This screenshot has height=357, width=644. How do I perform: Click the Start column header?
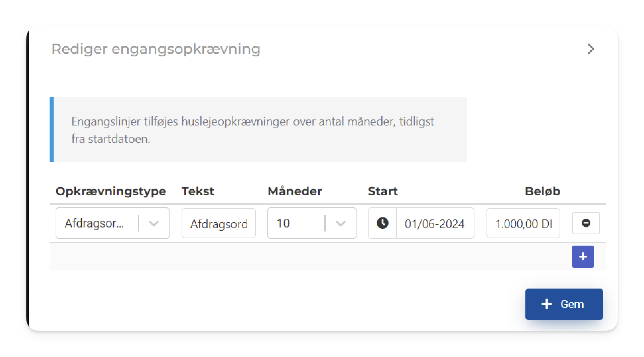coord(383,191)
